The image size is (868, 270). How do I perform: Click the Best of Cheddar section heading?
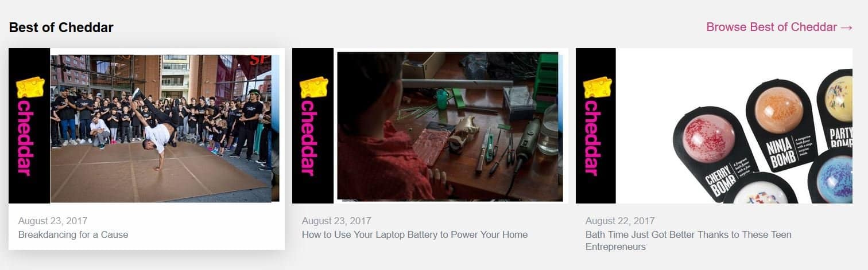point(61,27)
